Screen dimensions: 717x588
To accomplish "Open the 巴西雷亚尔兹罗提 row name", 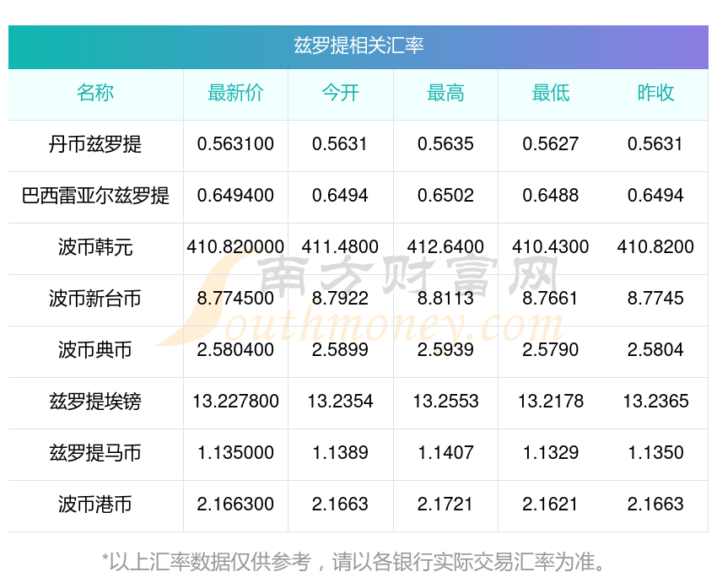I will click(95, 196).
